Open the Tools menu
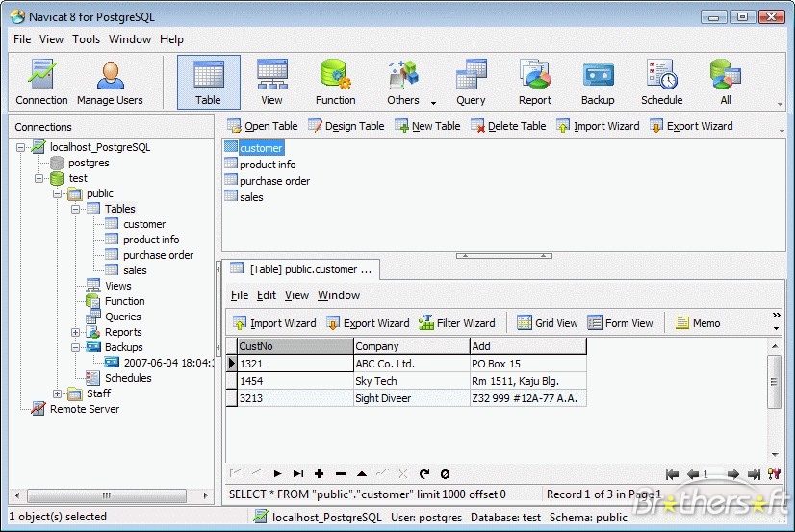Image resolution: width=795 pixels, height=532 pixels. [x=87, y=39]
